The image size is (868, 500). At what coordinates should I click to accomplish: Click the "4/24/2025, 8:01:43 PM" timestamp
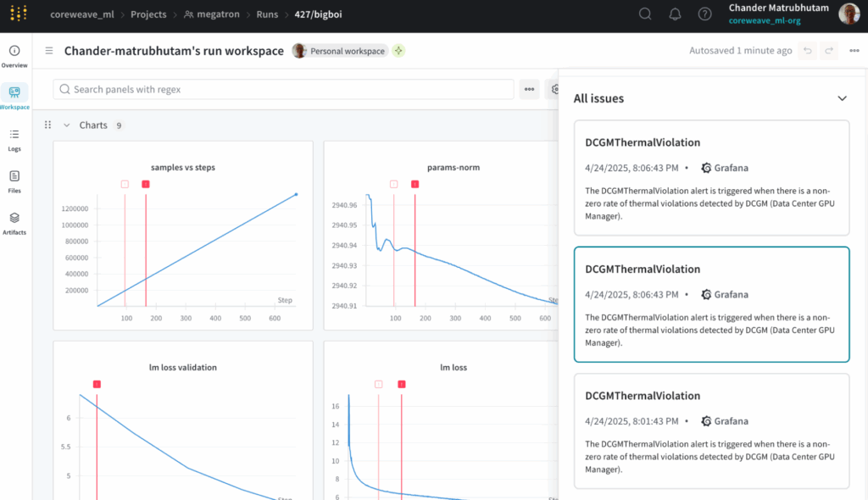(632, 421)
